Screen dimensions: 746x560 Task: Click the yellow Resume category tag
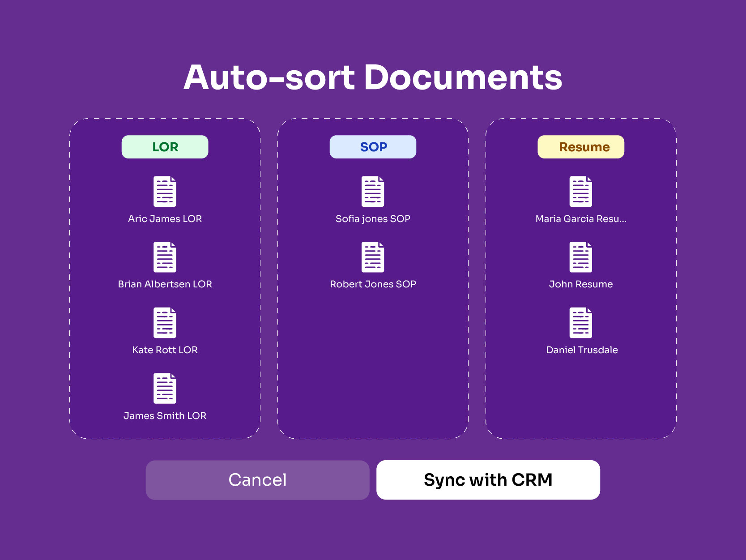(580, 147)
